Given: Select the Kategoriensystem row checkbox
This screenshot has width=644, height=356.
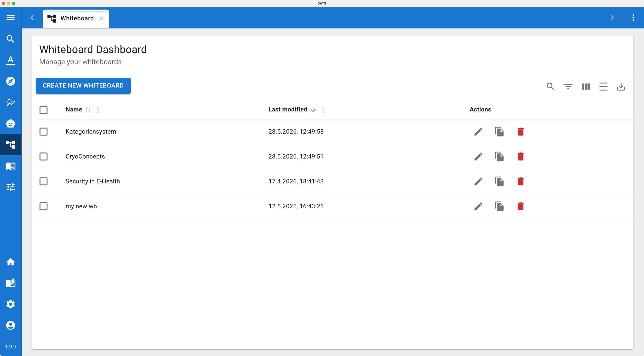Looking at the screenshot, I should pyautogui.click(x=44, y=132).
